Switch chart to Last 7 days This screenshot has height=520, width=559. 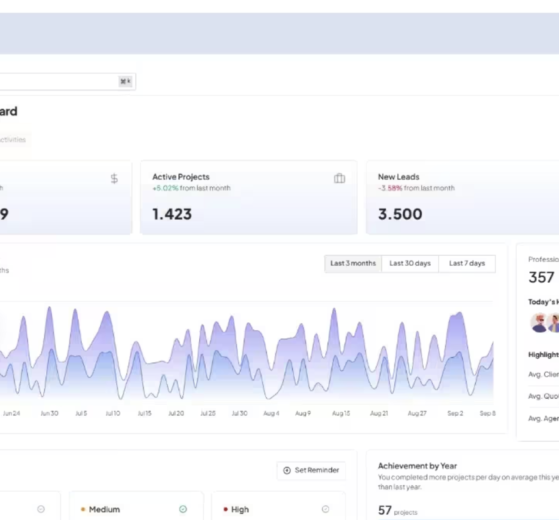[467, 264]
